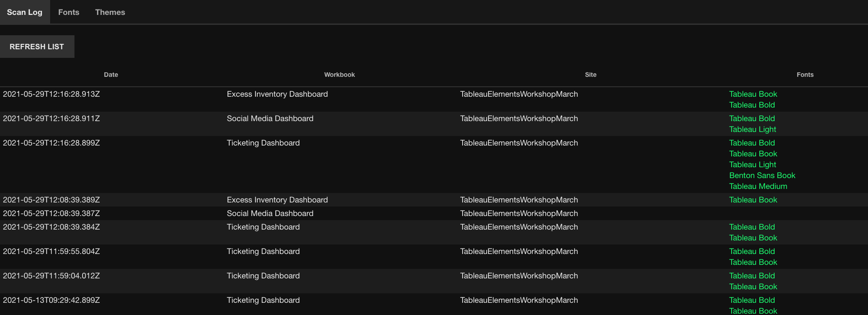Screen dimensions: 868x315
Task: Select Excess Inventory Dashboard in 12:08:39.389Z row
Action: (x=277, y=200)
